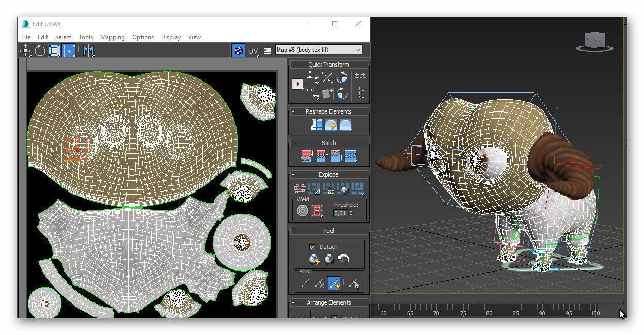The width and height of the screenshot is (644, 335).
Task: Open the Edit menu
Action: click(43, 37)
